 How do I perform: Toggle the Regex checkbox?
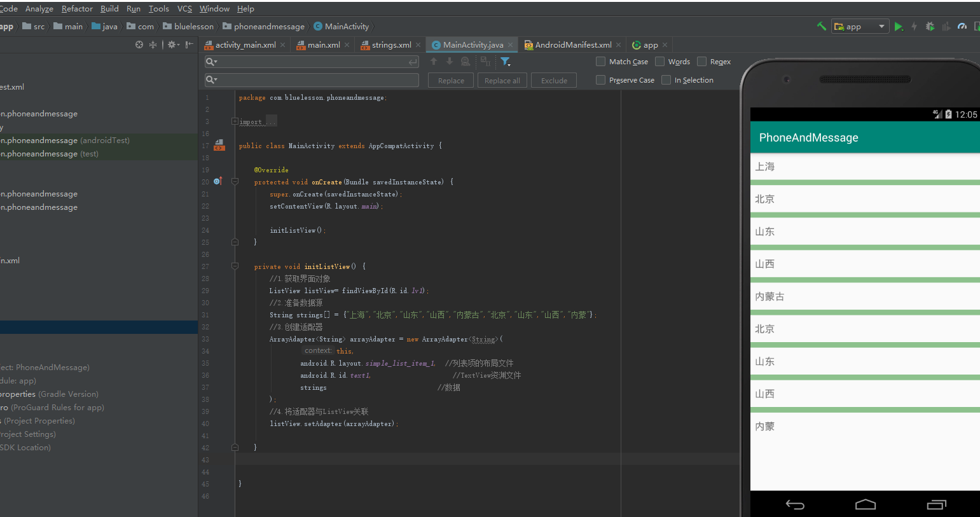click(701, 62)
